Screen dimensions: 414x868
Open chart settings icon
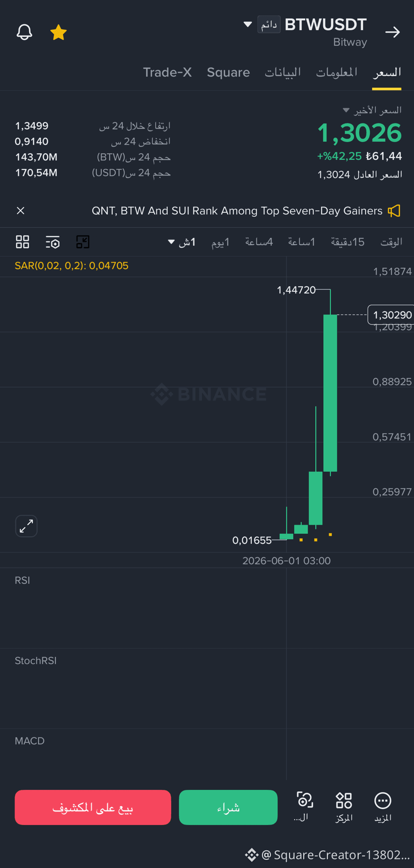pyautogui.click(x=52, y=242)
